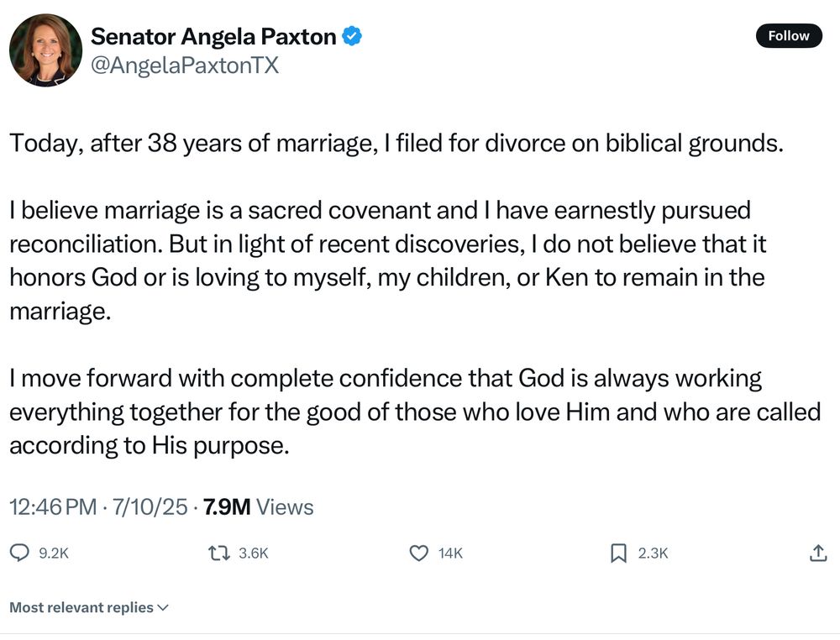Viewport: 840px width, 640px height.
Task: Click the 3.6K reposts count
Action: click(x=254, y=553)
